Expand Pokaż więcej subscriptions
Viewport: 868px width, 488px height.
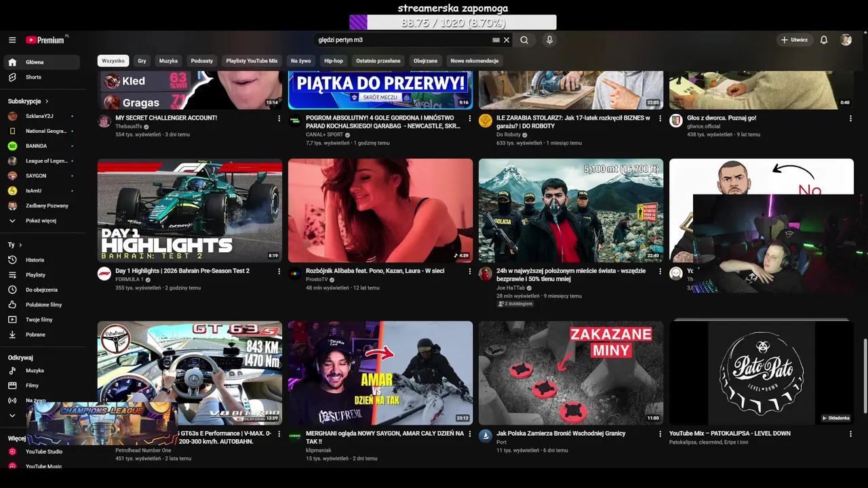pos(43,221)
